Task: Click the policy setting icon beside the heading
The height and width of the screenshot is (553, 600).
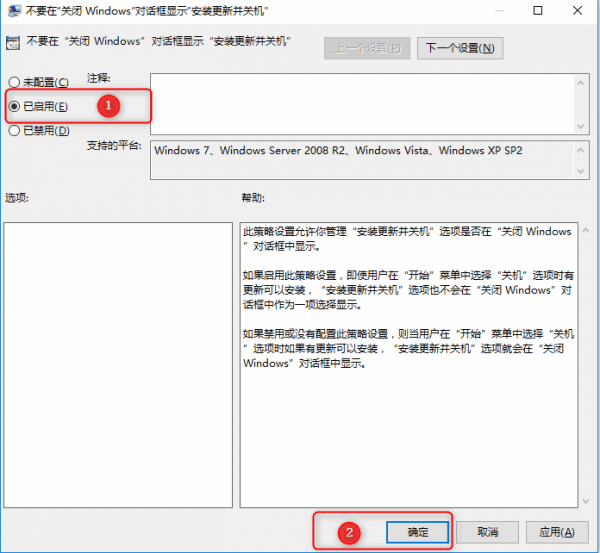Action: click(13, 47)
